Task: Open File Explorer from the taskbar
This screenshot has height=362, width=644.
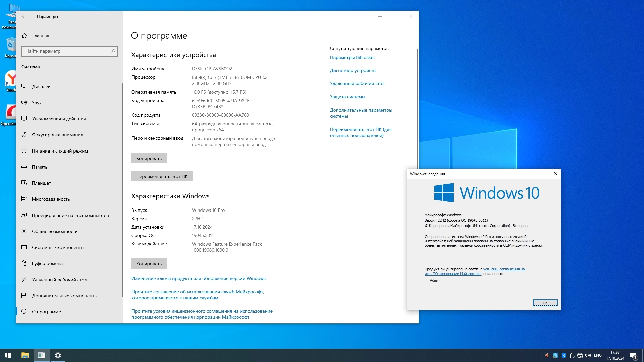Action: click(25, 355)
